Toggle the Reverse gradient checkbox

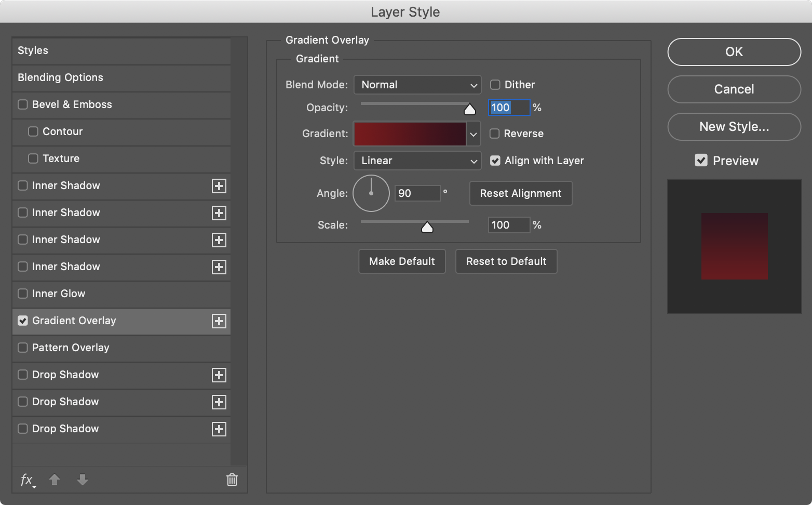click(x=495, y=134)
